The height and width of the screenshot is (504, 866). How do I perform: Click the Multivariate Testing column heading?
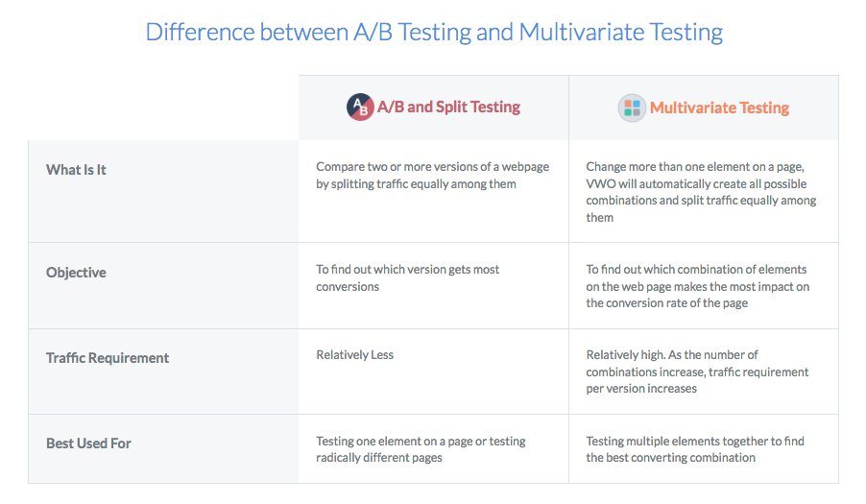tap(719, 108)
